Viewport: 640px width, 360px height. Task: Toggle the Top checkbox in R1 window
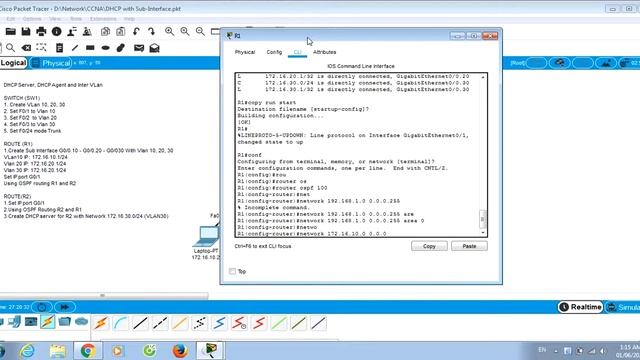tap(232, 271)
